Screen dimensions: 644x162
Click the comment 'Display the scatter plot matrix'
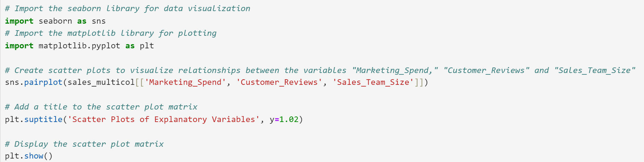(84, 144)
